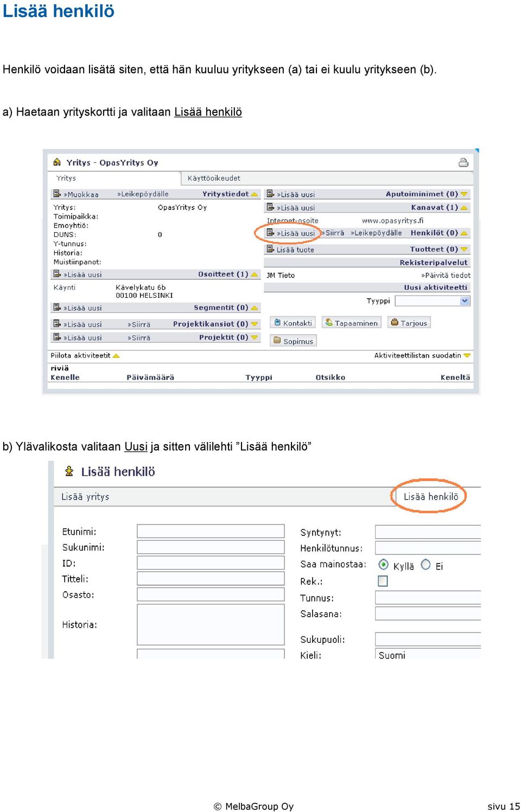Click Siirrä in the Henkilöt row
521x812 pixels.
[x=333, y=233]
